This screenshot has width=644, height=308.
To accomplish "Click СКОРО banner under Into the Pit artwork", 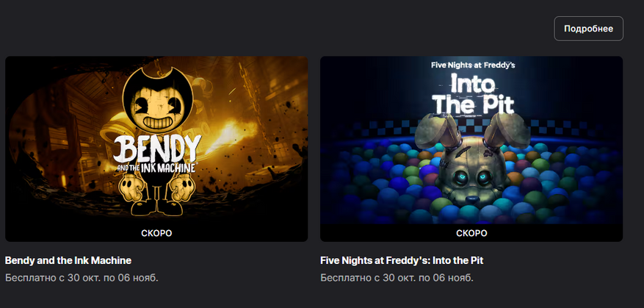I will [471, 233].
